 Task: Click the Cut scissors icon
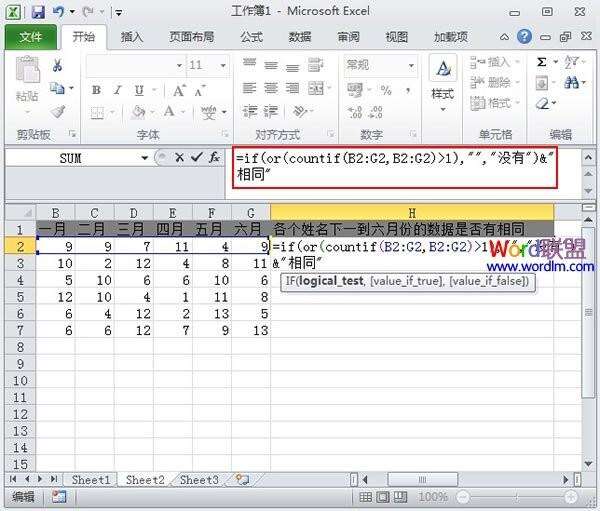tap(57, 65)
